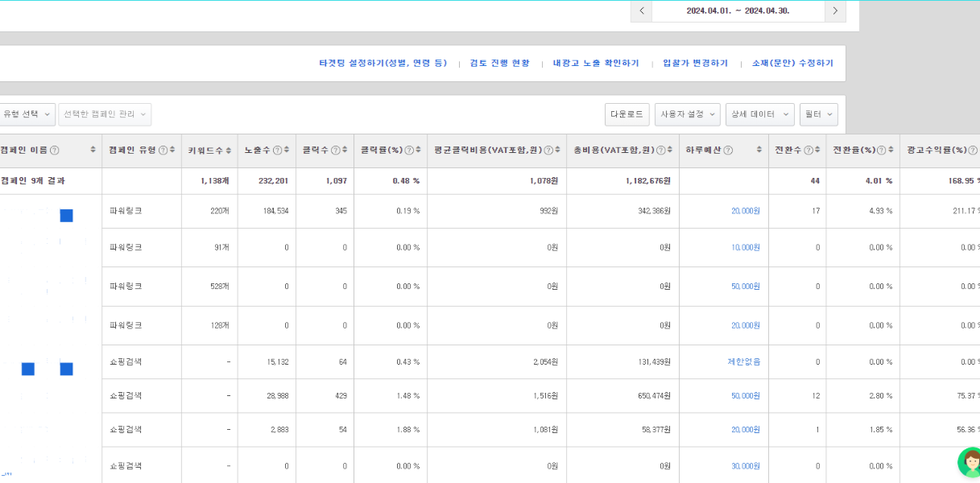The width and height of the screenshot is (980, 483).
Task: Select the 캠페인 9개 결과 summary label
Action: tap(33, 180)
